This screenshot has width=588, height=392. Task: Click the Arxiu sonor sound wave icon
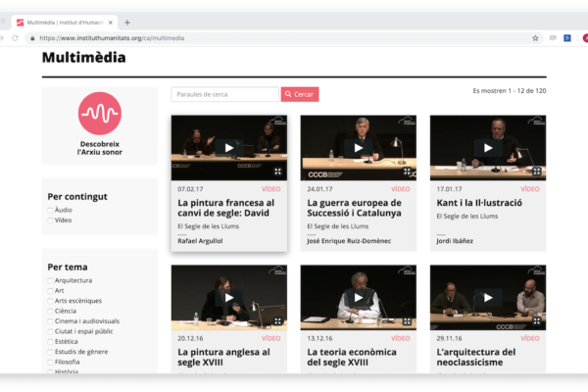(x=99, y=113)
